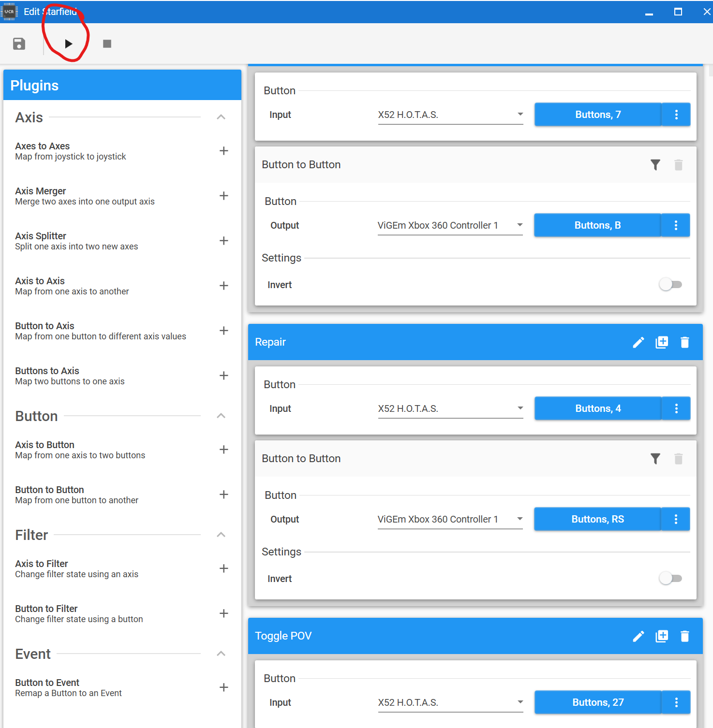Add Axis to Filter plugin
The image size is (713, 728).
pyautogui.click(x=223, y=568)
